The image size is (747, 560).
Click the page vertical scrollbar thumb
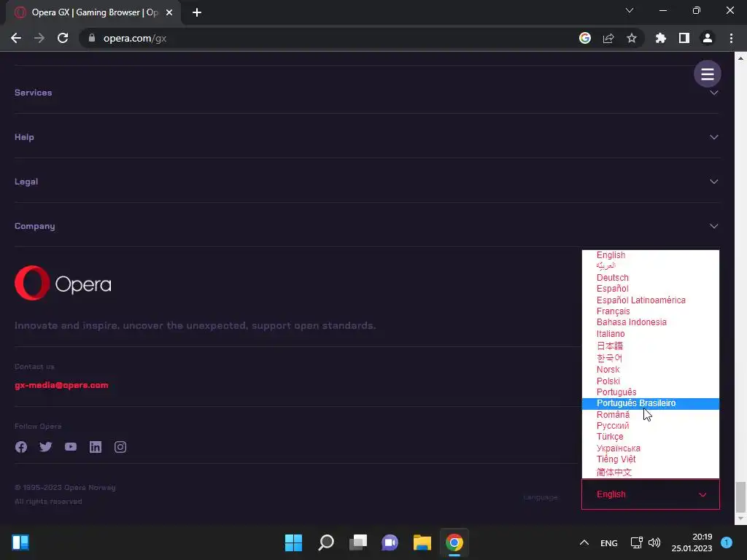740,497
